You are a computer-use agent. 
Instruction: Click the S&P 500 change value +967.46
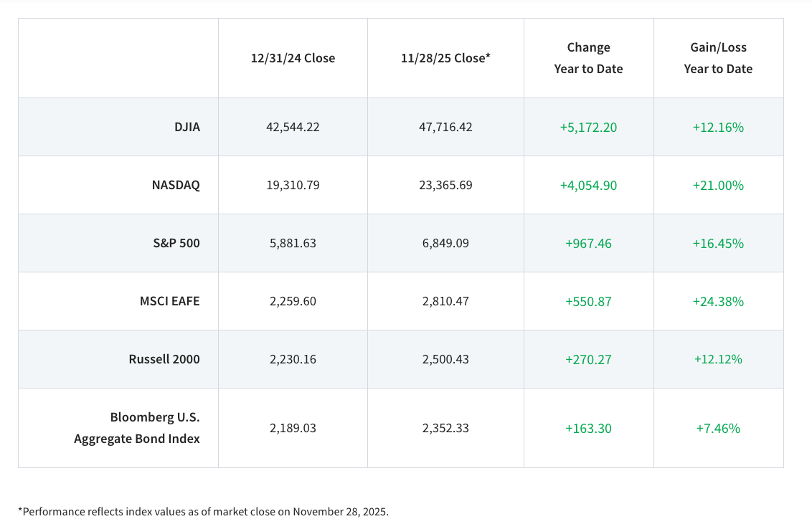[x=588, y=243]
